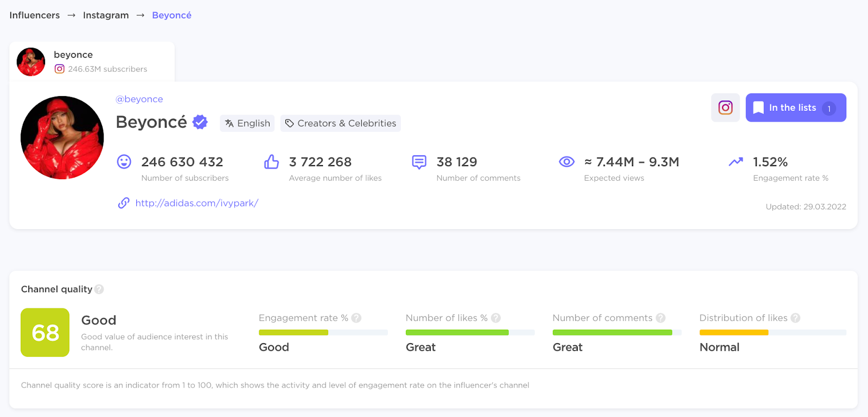Click the Beyoncé name heading
The height and width of the screenshot is (417, 868).
coord(151,122)
